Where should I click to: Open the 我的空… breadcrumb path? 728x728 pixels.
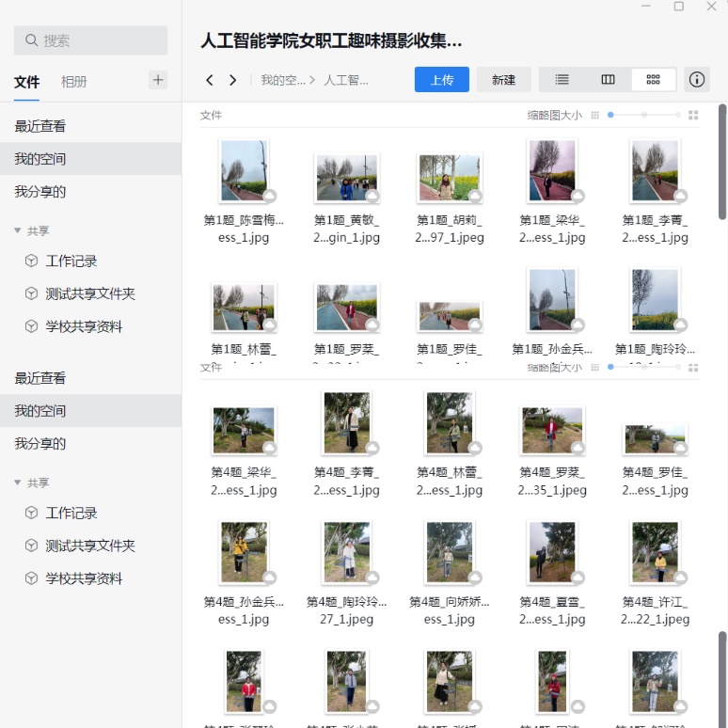point(283,80)
